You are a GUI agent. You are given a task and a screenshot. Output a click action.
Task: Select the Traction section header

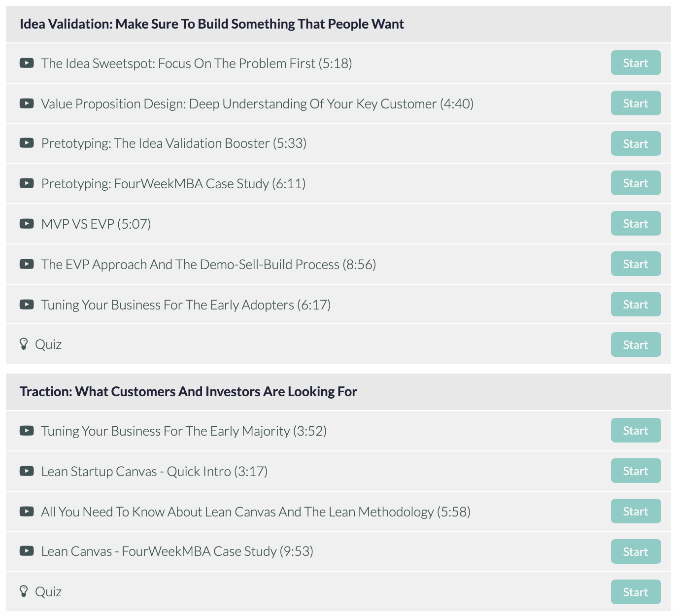188,392
